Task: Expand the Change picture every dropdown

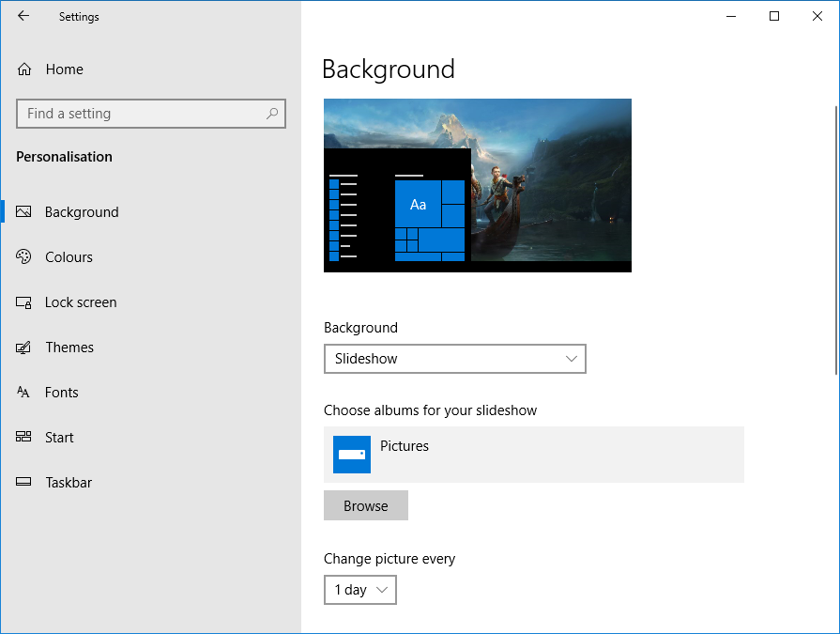Action: 359,590
